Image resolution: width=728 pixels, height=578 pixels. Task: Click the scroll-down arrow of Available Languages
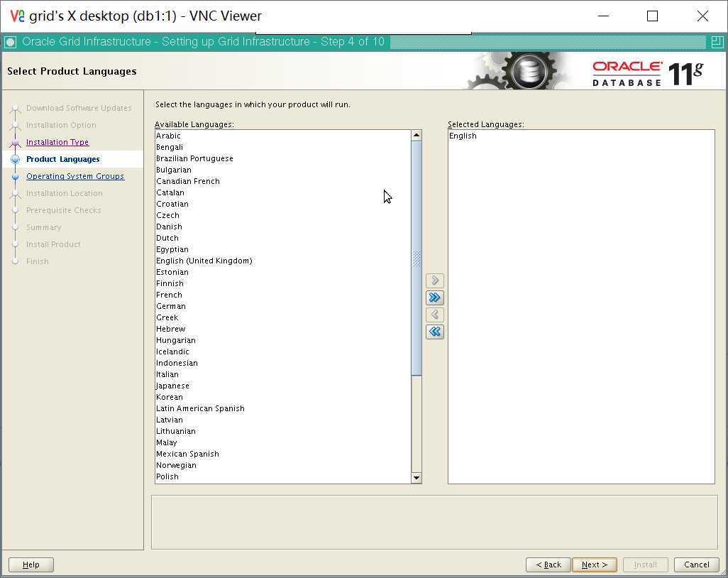(x=417, y=478)
